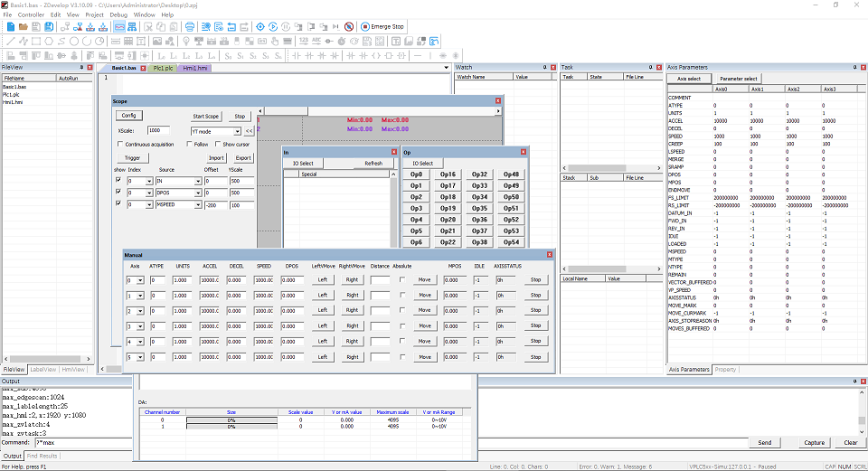Open the Project menu

coord(95,15)
